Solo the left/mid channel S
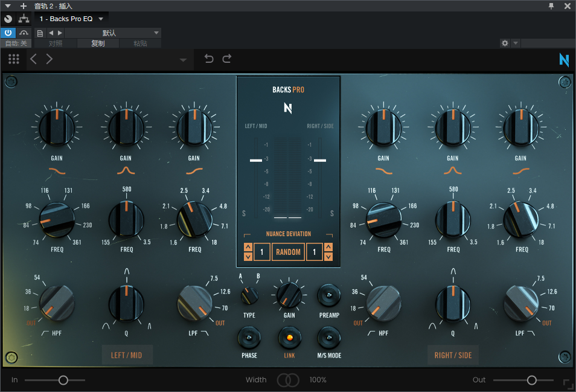The height and width of the screenshot is (392, 576). point(244,213)
